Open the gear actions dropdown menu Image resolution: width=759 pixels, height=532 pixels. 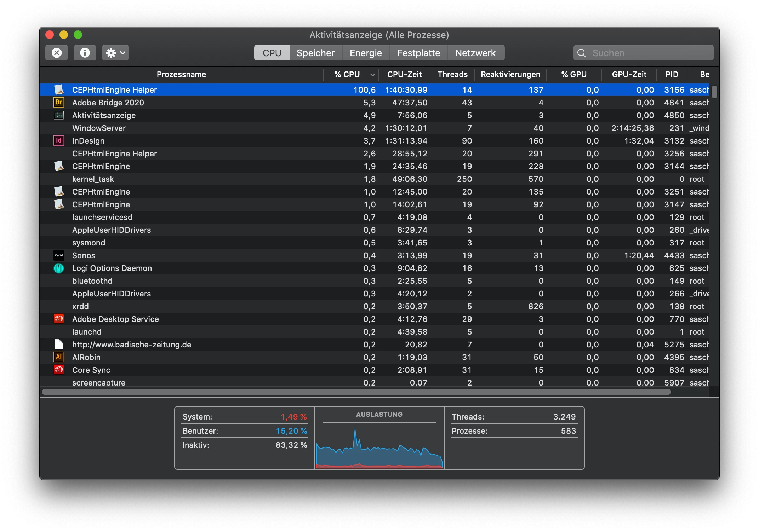click(115, 53)
